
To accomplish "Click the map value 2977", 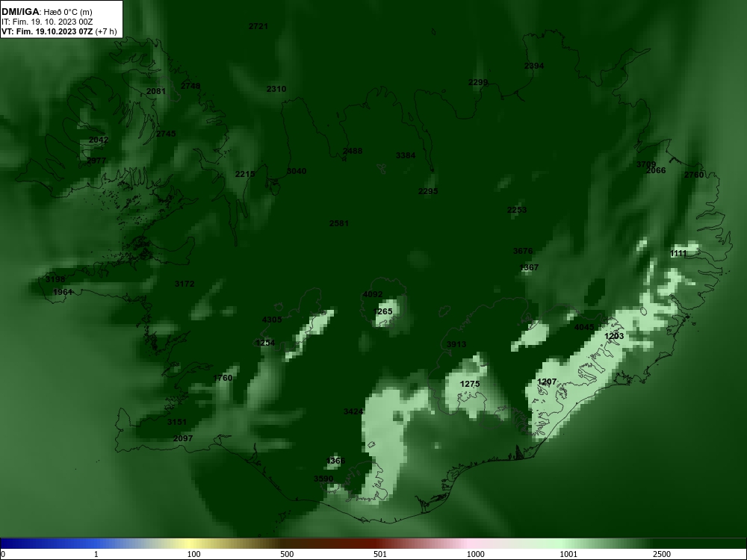I will click(x=96, y=161).
